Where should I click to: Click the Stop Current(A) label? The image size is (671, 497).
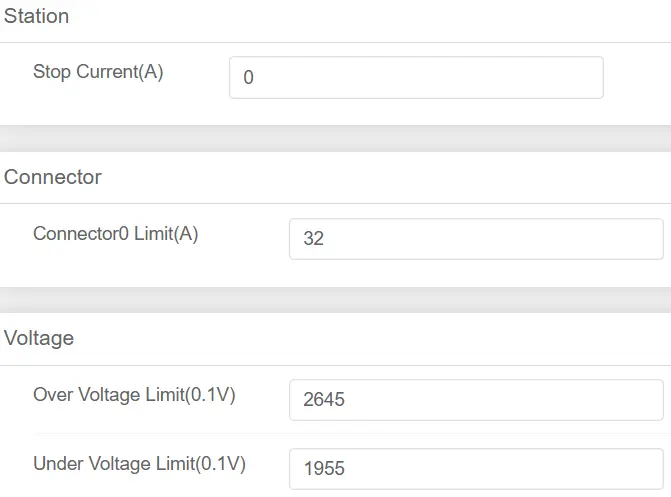point(98,72)
